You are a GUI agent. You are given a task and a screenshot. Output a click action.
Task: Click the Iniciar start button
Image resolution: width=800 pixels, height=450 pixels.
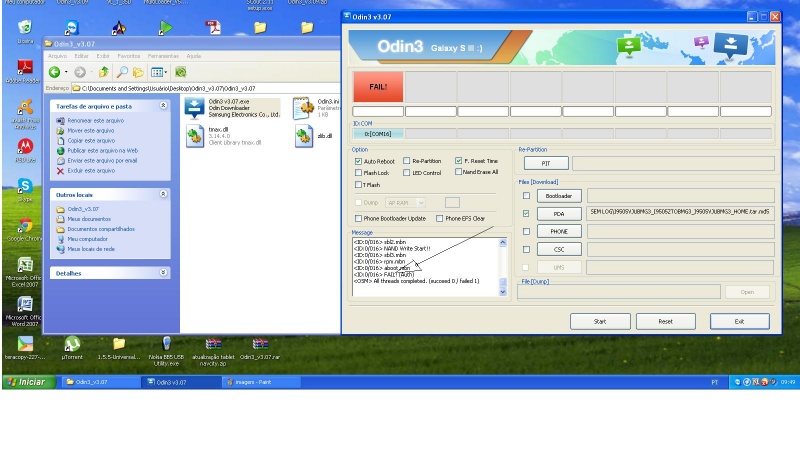(28, 382)
